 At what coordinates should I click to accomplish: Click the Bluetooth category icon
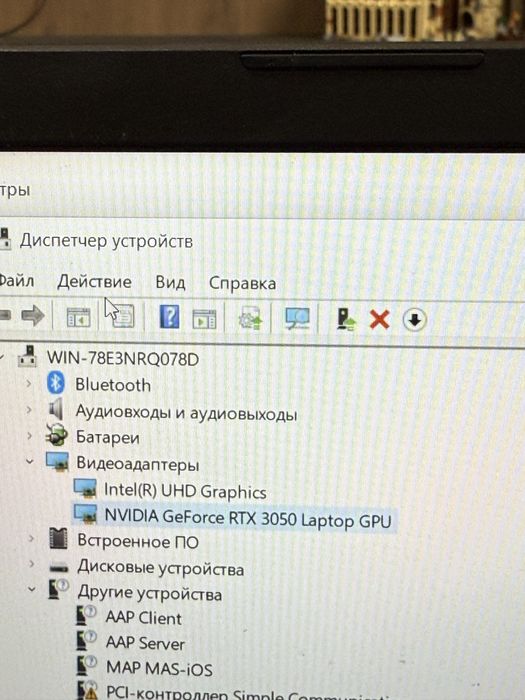(56, 383)
